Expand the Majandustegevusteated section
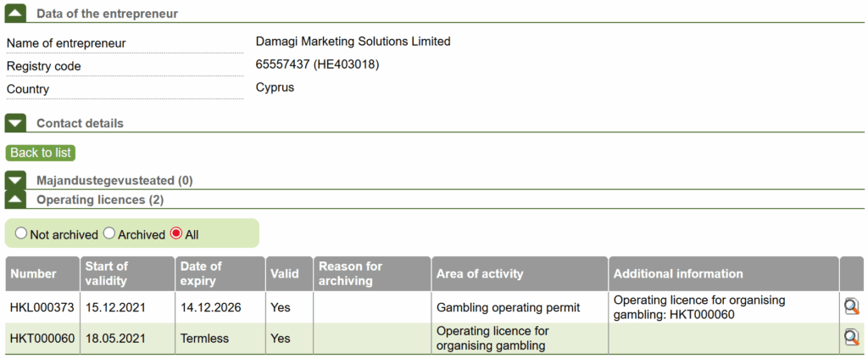The height and width of the screenshot is (359, 868). [16, 180]
